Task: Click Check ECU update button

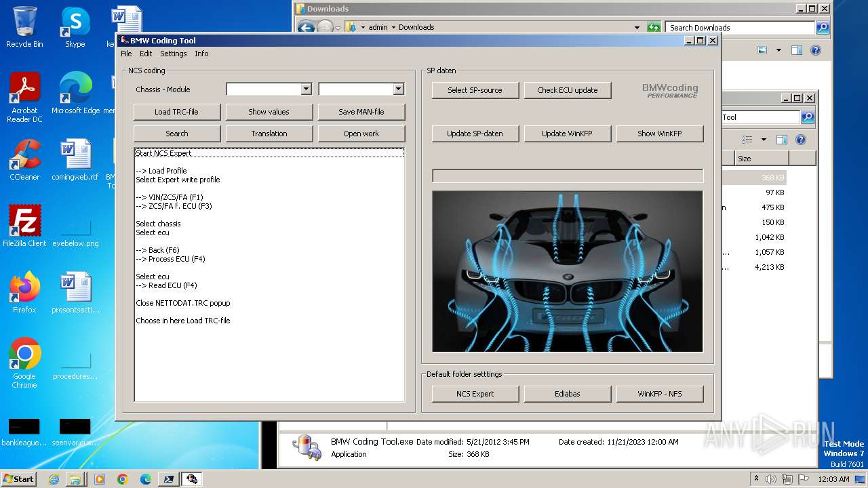Action: pos(567,90)
